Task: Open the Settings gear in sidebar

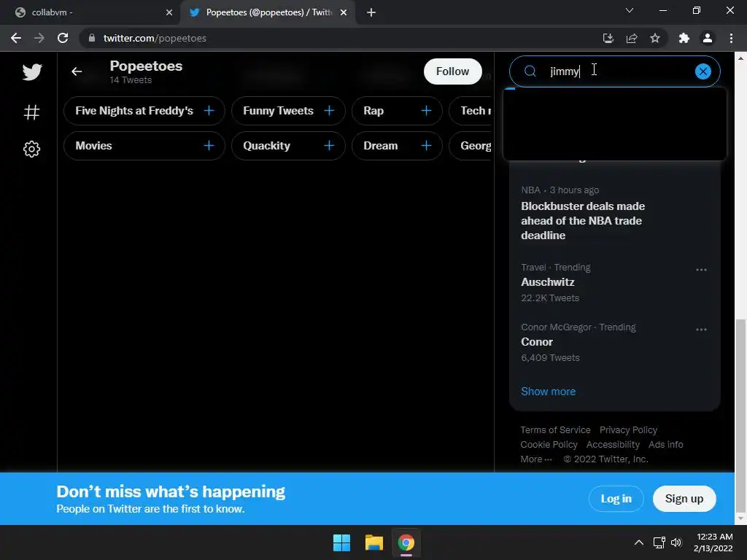Action: (31, 149)
